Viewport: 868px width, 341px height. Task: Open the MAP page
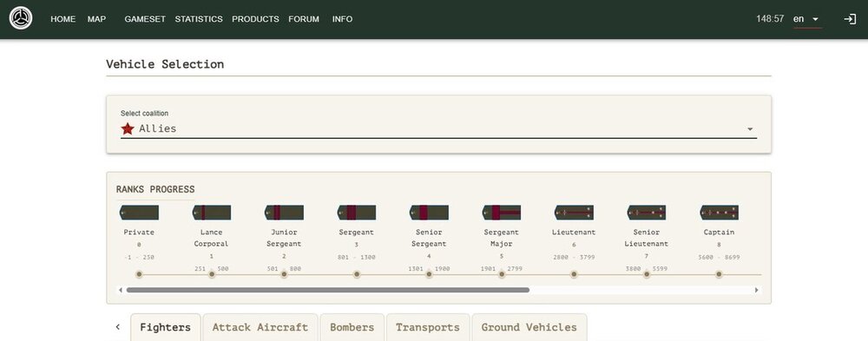96,19
